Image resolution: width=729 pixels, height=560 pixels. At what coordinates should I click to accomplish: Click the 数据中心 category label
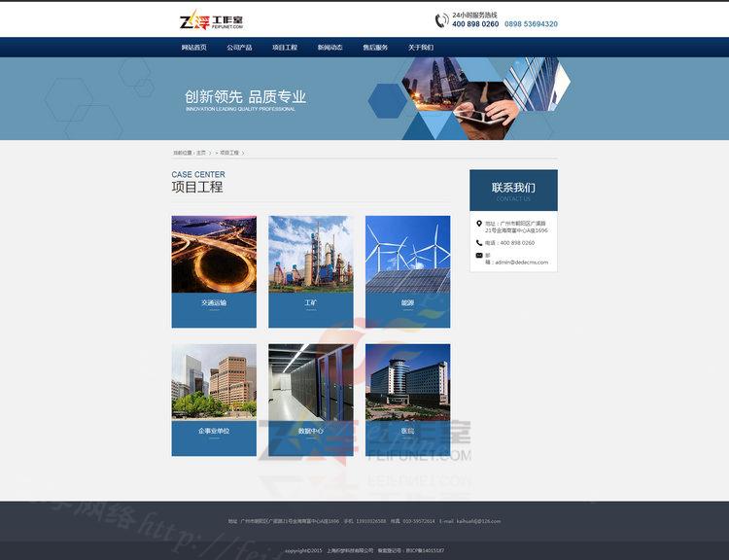[311, 431]
